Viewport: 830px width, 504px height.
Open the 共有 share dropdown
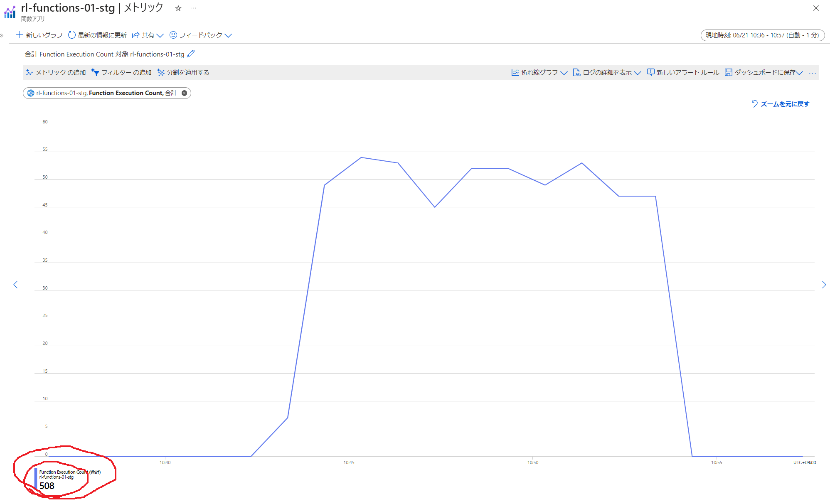(x=148, y=35)
